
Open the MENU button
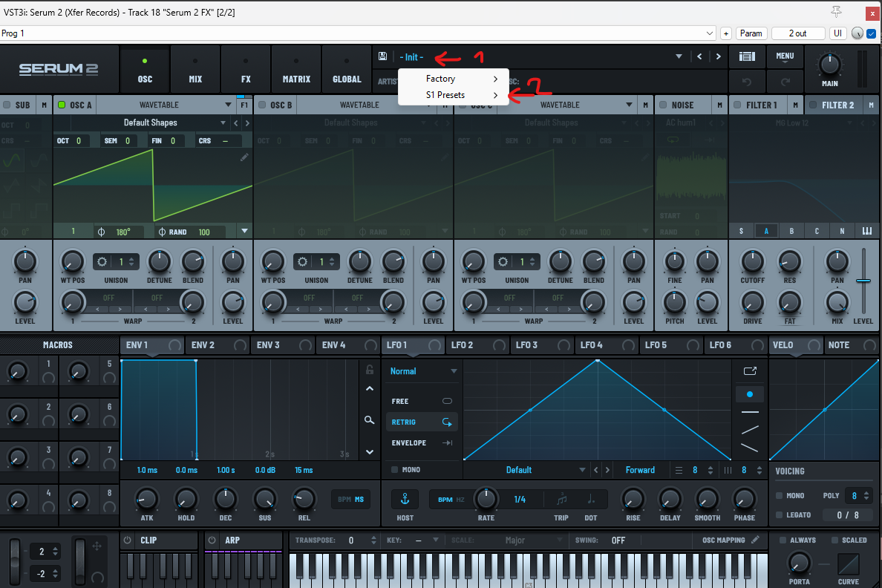pos(785,57)
